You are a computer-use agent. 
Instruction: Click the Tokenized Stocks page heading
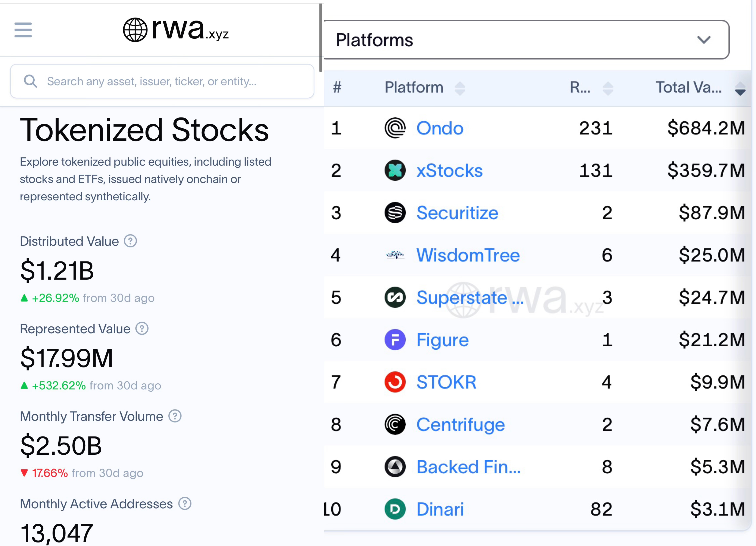pos(144,130)
